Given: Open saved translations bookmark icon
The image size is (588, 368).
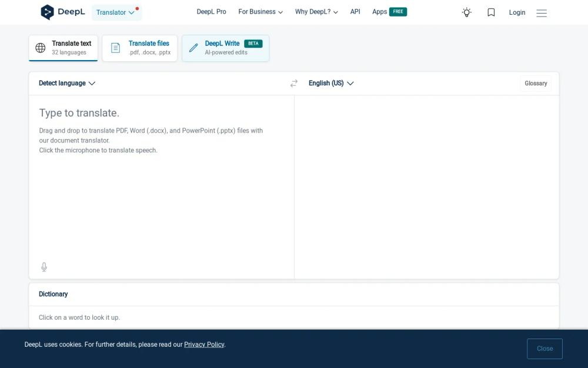Looking at the screenshot, I should (x=491, y=12).
